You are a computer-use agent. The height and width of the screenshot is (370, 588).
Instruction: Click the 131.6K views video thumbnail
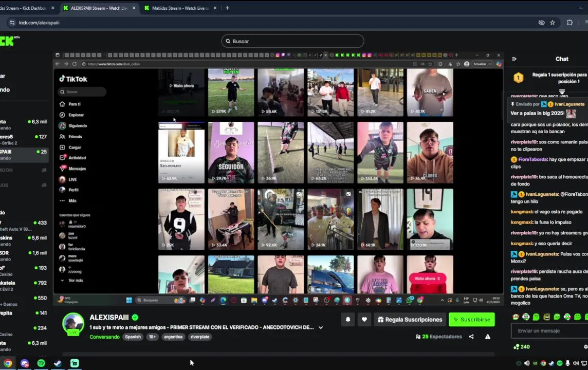(330, 92)
